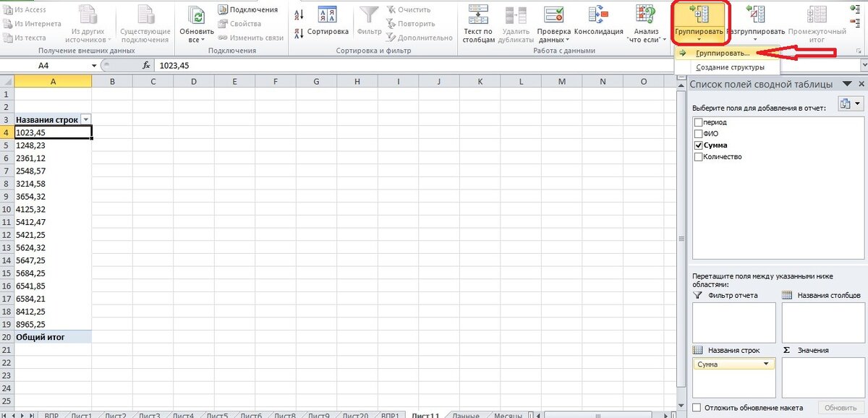Toggle the Количество field checkbox
This screenshot has width=868, height=418.
[x=698, y=157]
